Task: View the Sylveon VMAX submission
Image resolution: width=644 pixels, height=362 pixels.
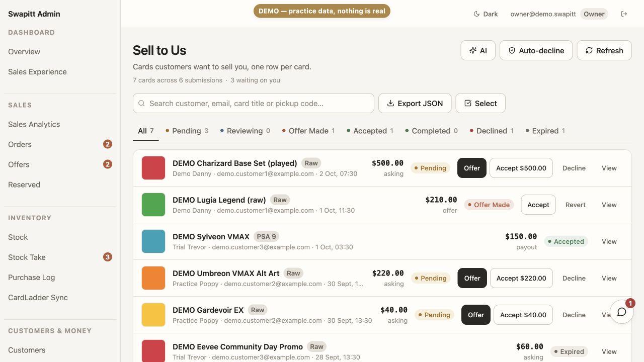Action: coord(609,241)
